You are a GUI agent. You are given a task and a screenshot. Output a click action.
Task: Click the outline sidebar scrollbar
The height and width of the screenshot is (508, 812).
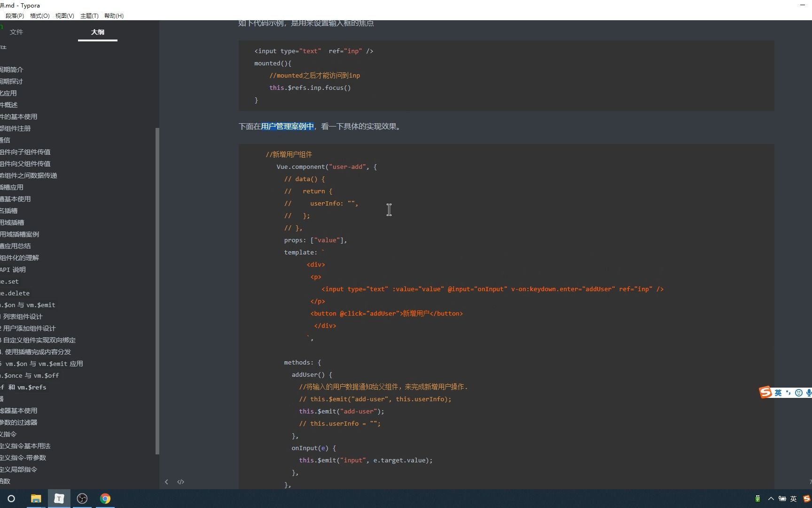157,292
